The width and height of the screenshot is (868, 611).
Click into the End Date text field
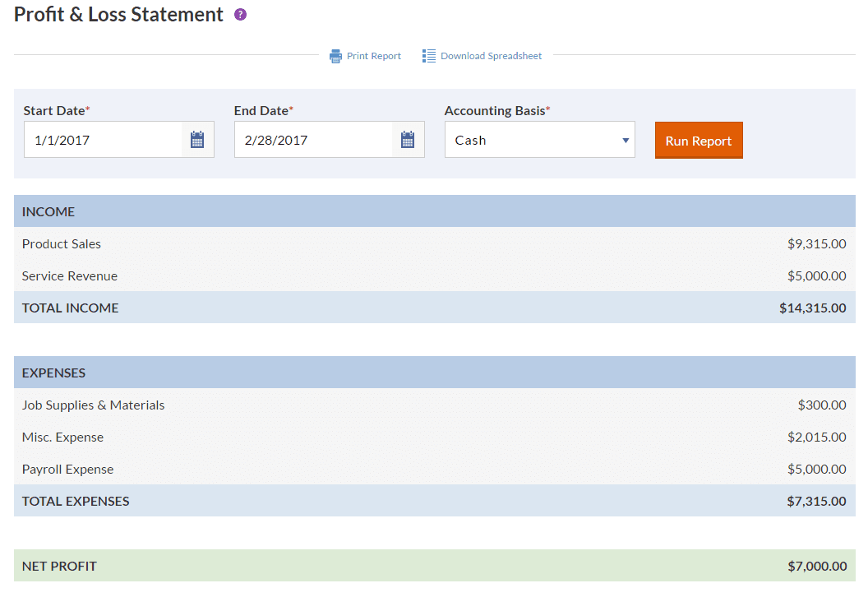(313, 140)
